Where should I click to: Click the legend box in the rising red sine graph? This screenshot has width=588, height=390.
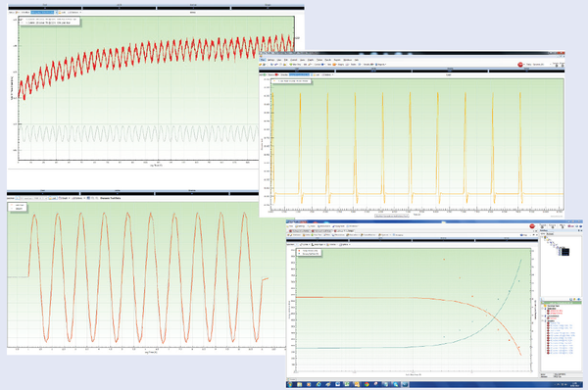pos(50,21)
